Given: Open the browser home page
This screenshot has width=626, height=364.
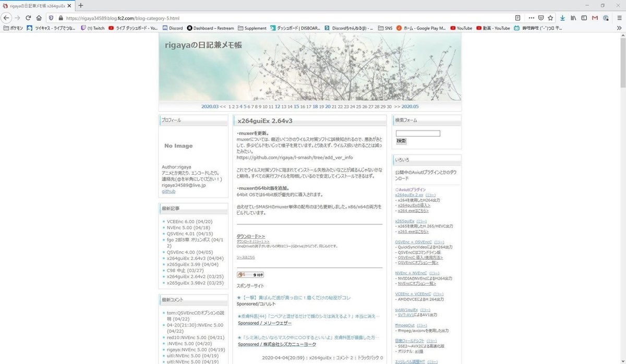Looking at the screenshot, I should [39, 18].
